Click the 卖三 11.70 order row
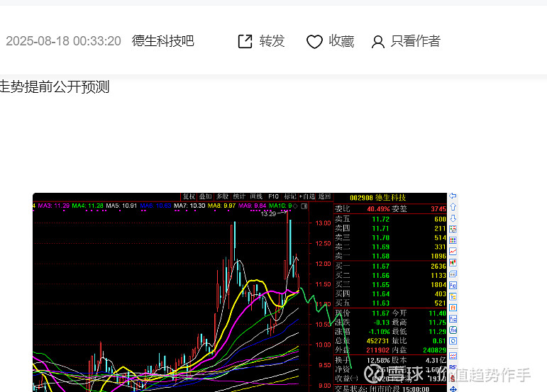 (x=390, y=237)
